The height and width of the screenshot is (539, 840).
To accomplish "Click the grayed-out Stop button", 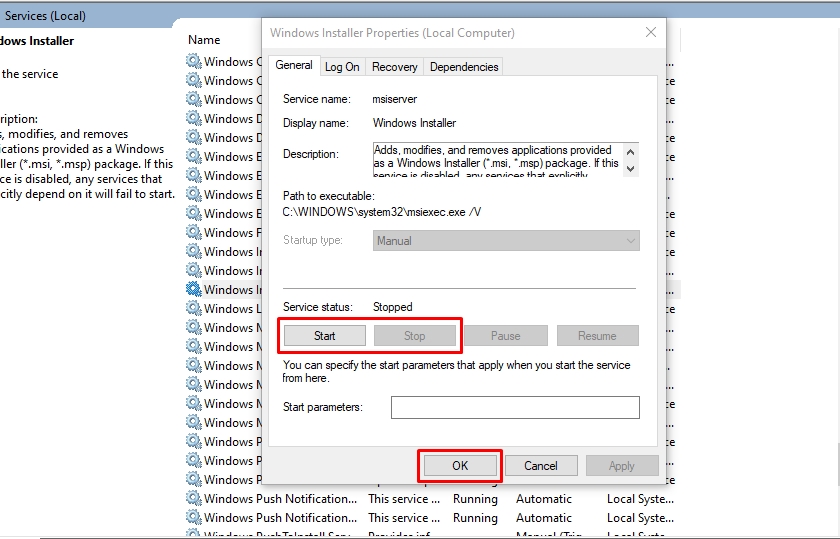I will pos(415,336).
